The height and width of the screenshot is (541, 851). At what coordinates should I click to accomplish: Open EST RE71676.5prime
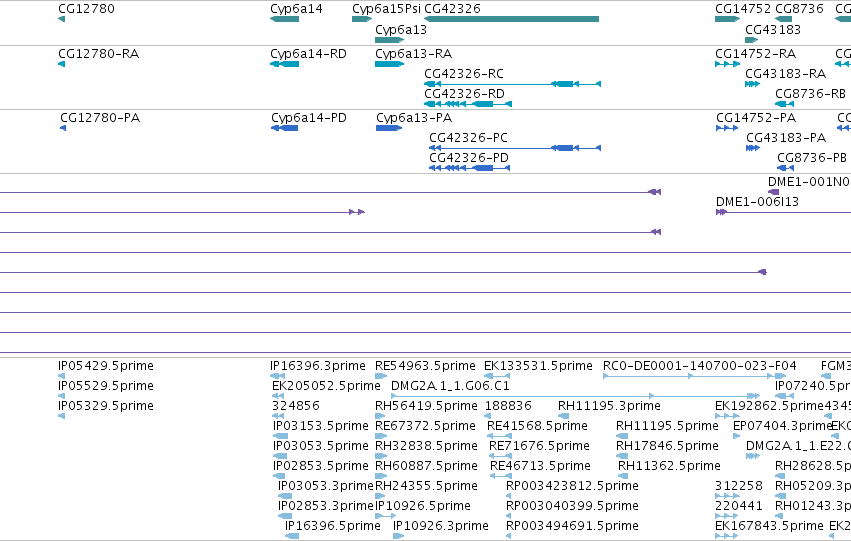coord(539,446)
